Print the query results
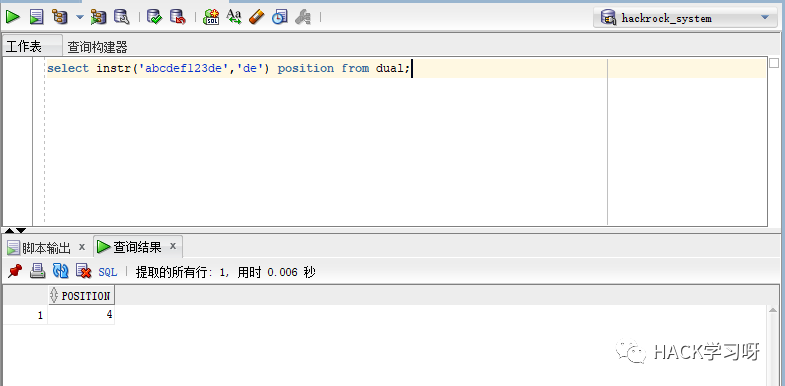Screen dimensions: 785x386 [x=38, y=272]
